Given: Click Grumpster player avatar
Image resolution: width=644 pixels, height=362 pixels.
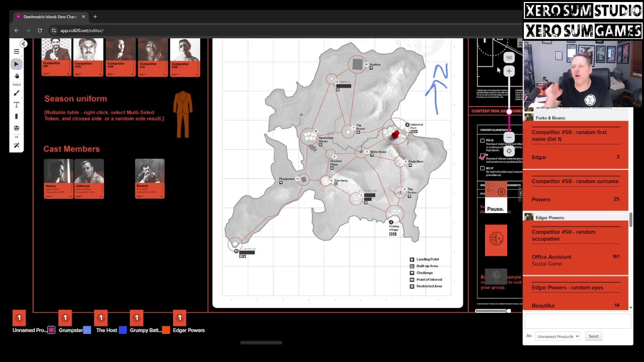Looking at the screenshot, I should point(65,317).
